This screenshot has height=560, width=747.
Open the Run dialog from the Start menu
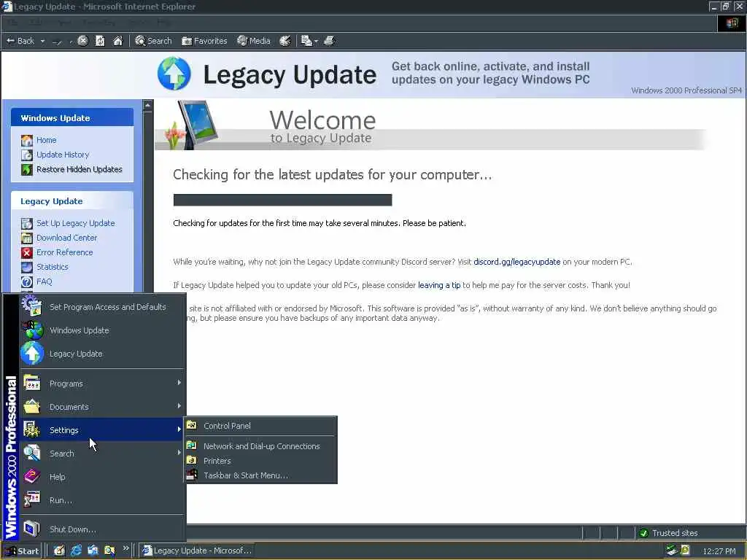point(102,500)
